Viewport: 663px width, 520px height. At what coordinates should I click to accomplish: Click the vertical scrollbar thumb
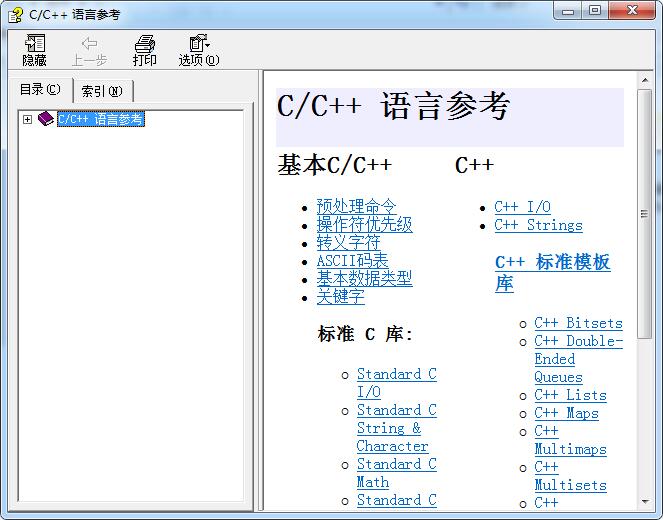pyautogui.click(x=645, y=213)
